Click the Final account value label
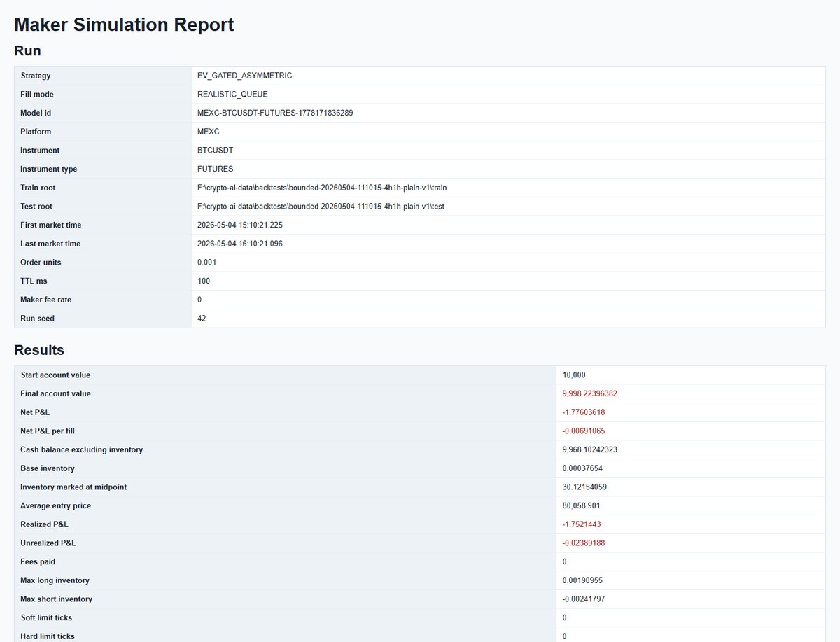840x642 pixels. pos(56,393)
